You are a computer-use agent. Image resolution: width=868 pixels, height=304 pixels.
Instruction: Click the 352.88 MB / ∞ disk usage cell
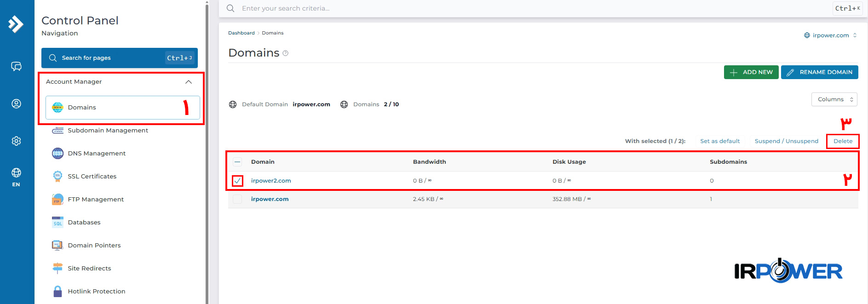[x=571, y=199]
